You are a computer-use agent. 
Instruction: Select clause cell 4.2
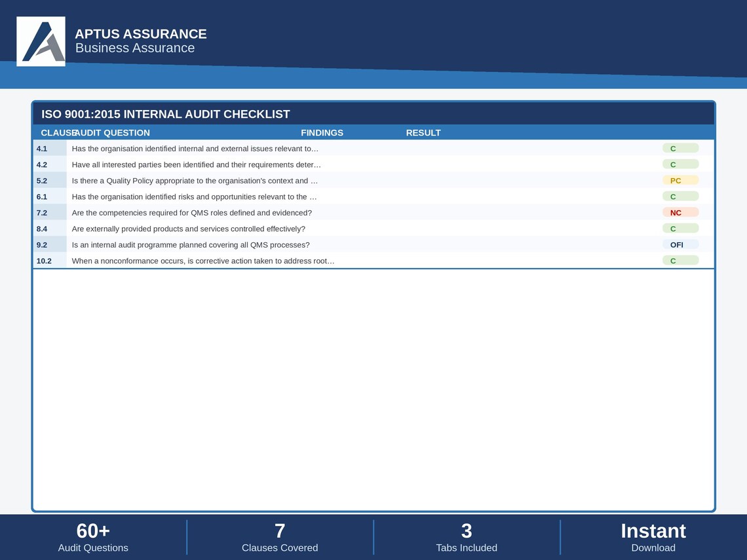click(x=50, y=164)
